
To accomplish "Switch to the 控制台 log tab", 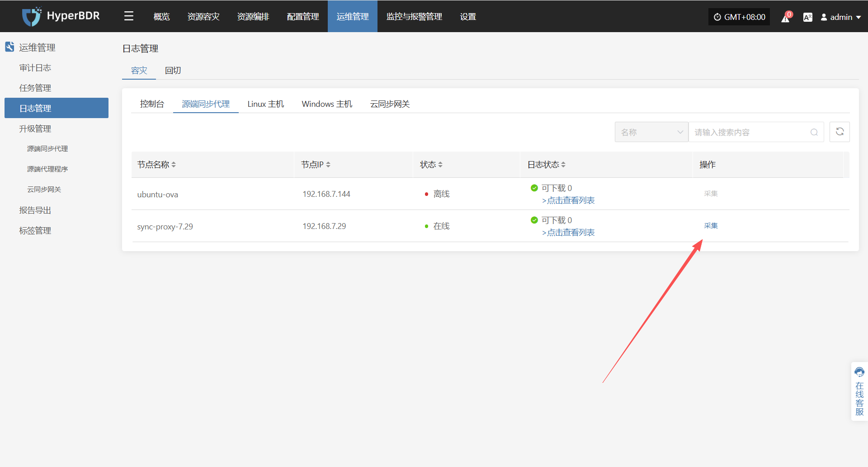I will [x=152, y=104].
